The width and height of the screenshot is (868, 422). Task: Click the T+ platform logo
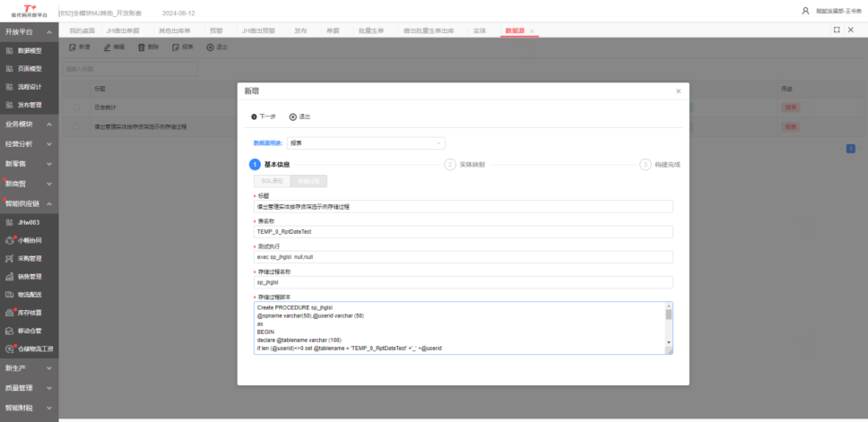click(30, 11)
